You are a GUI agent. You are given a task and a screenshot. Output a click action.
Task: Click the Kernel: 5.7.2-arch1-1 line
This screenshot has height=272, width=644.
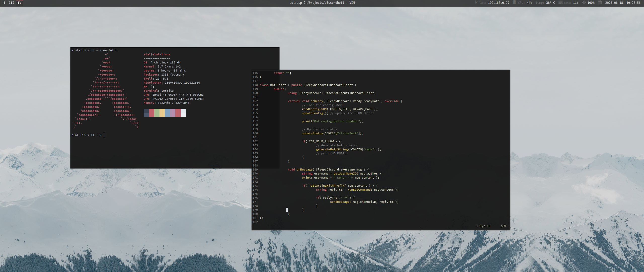(162, 66)
